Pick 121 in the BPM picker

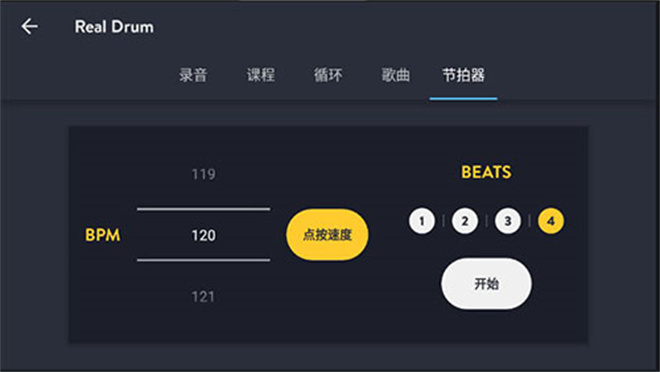[203, 297]
